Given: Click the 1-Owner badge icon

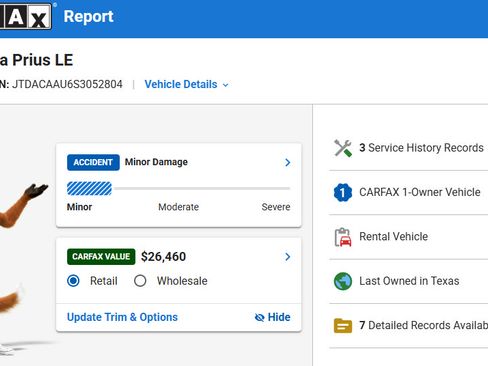Looking at the screenshot, I should coord(343,192).
